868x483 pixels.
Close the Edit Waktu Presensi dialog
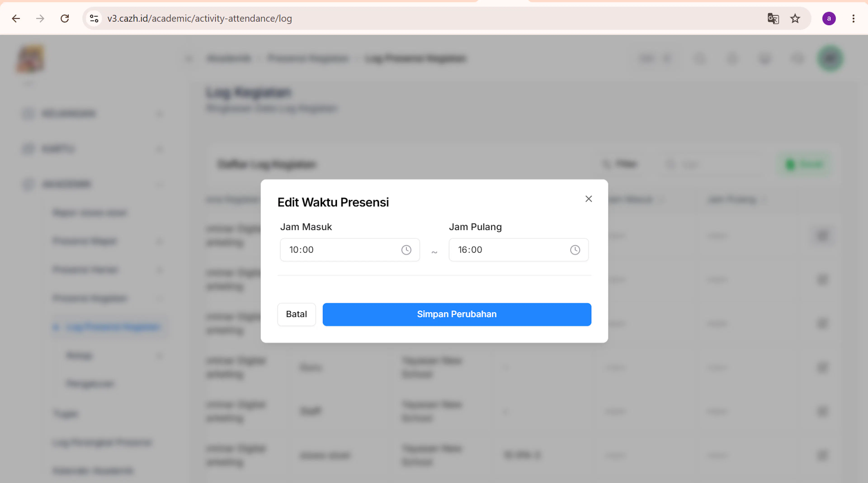coord(588,199)
